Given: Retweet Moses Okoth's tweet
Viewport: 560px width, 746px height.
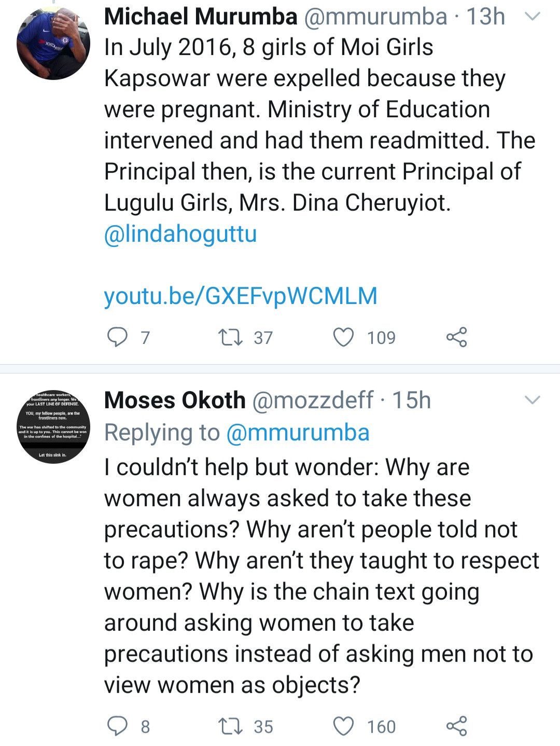Looking at the screenshot, I should (230, 726).
